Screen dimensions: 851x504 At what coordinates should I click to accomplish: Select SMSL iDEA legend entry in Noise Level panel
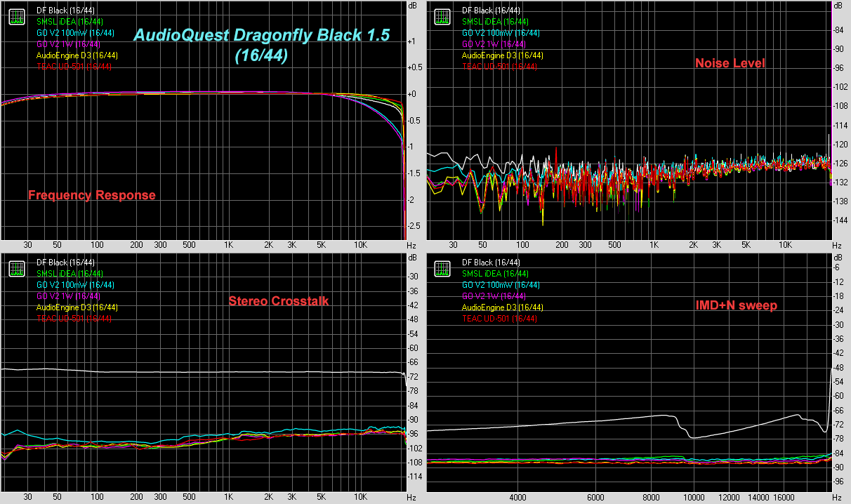[496, 22]
